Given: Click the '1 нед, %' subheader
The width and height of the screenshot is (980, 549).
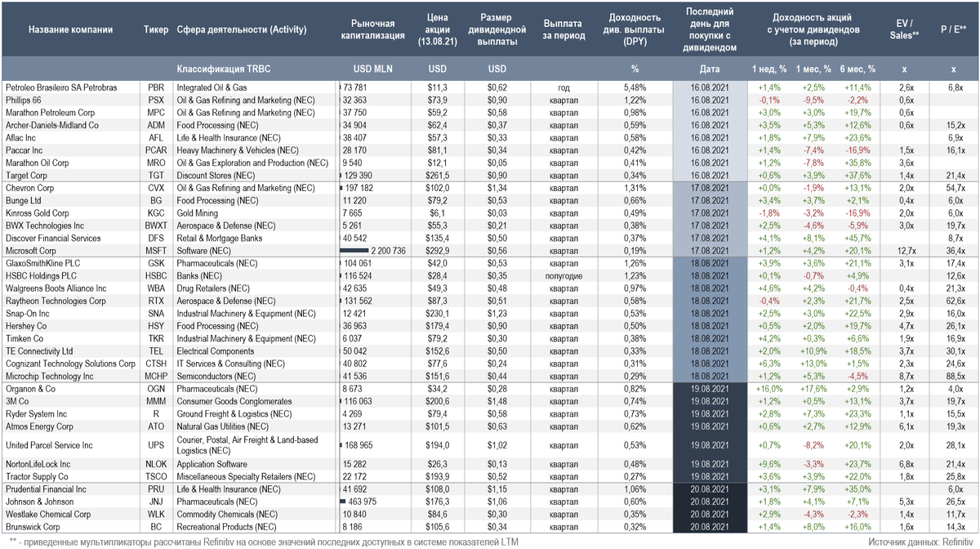Looking at the screenshot, I should click(x=768, y=69).
